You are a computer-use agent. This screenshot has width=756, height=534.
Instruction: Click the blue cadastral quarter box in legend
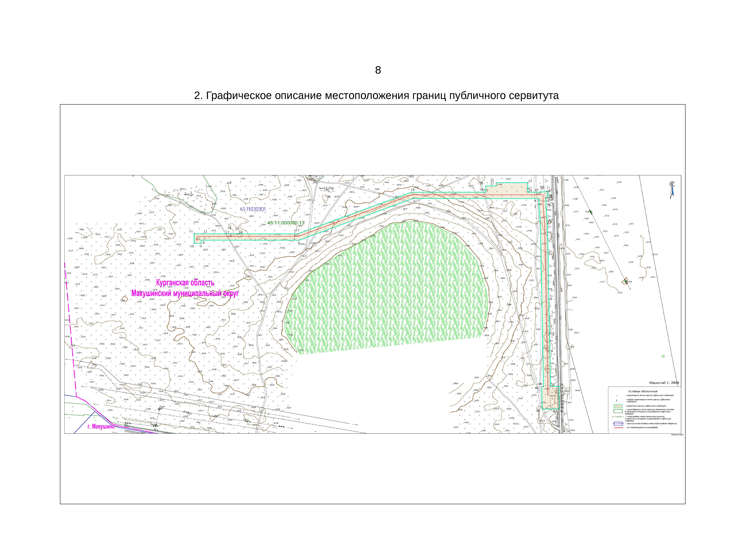618,423
